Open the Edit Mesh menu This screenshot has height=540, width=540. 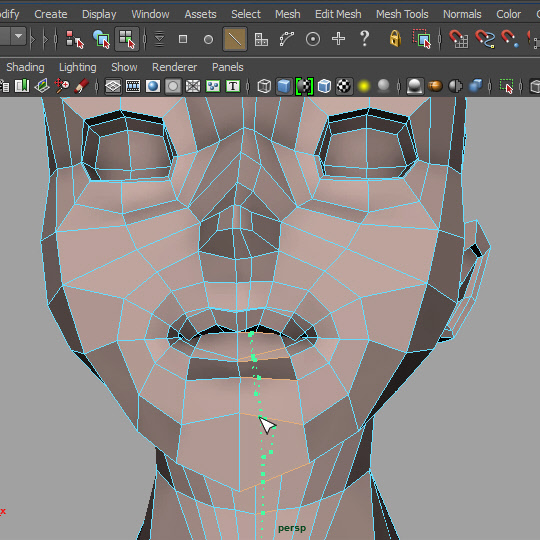(338, 14)
